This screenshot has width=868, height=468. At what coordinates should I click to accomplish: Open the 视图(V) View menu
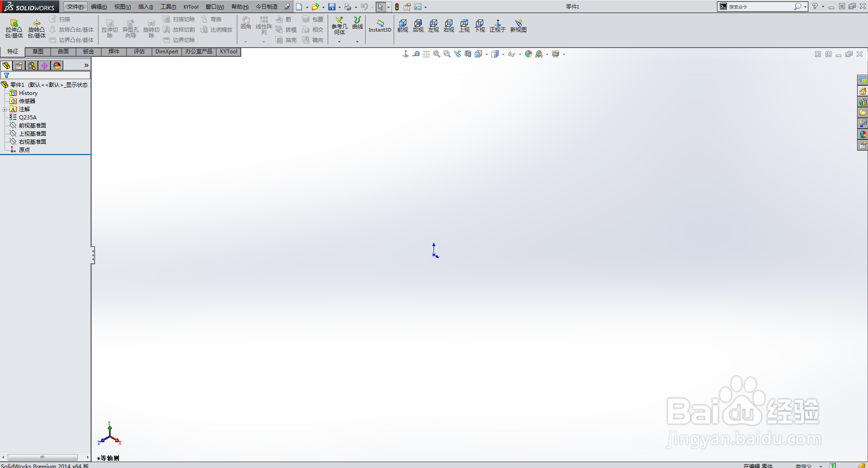(123, 7)
